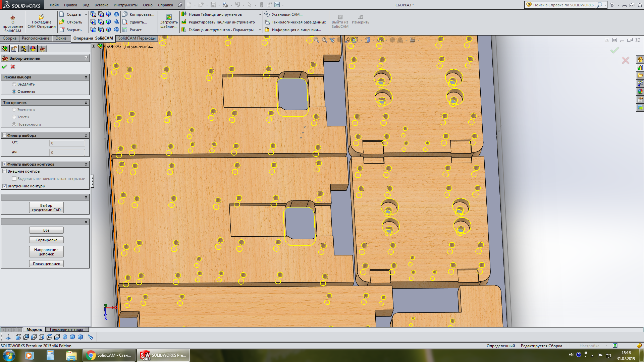Click the 'Загрузить шаблон' icon
This screenshot has height=362, width=644.
pos(169,17)
